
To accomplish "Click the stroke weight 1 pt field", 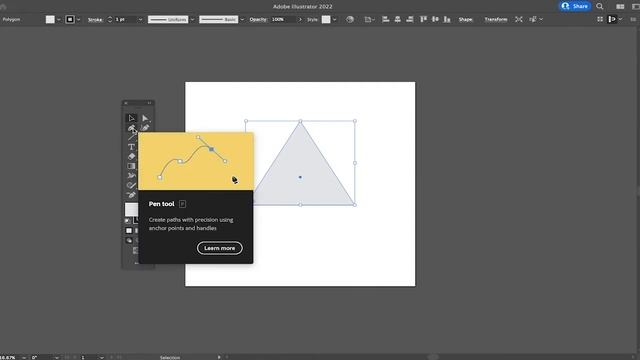I will pyautogui.click(x=124, y=20).
